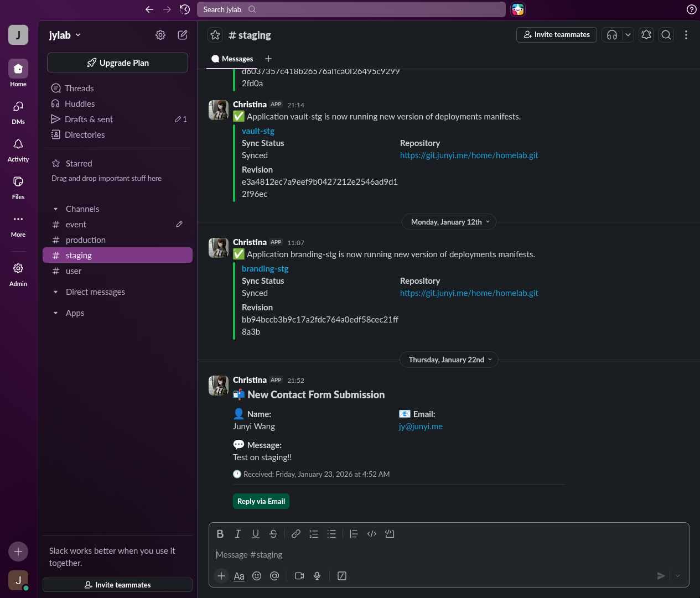The image size is (700, 598).
Task: Open the Activity view in sidebar
Action: point(18,150)
